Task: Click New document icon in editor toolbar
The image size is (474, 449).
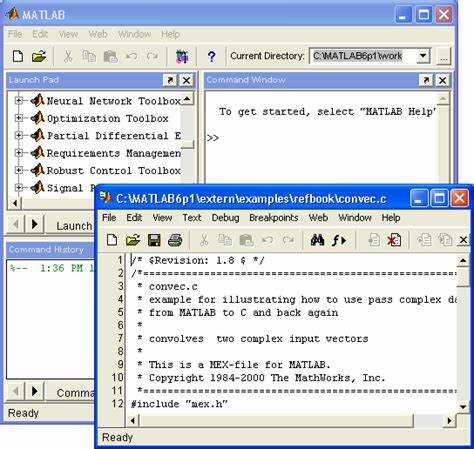Action: pyautogui.click(x=112, y=240)
